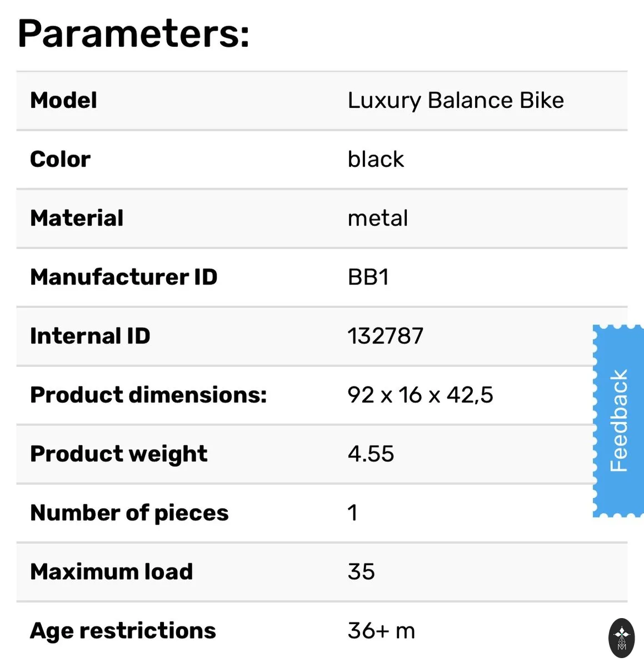Click the Luxury Balance Bike value

pyautogui.click(x=456, y=101)
